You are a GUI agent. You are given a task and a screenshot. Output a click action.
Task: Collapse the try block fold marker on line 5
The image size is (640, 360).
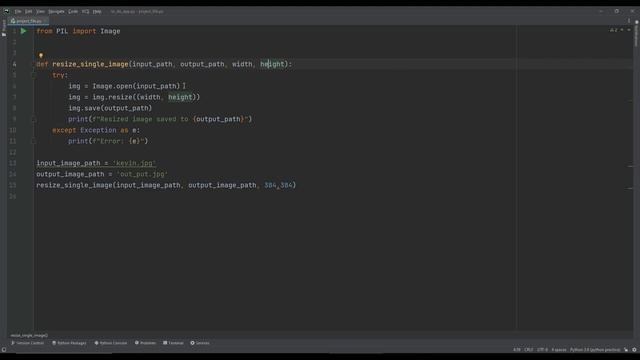[x=34, y=75]
